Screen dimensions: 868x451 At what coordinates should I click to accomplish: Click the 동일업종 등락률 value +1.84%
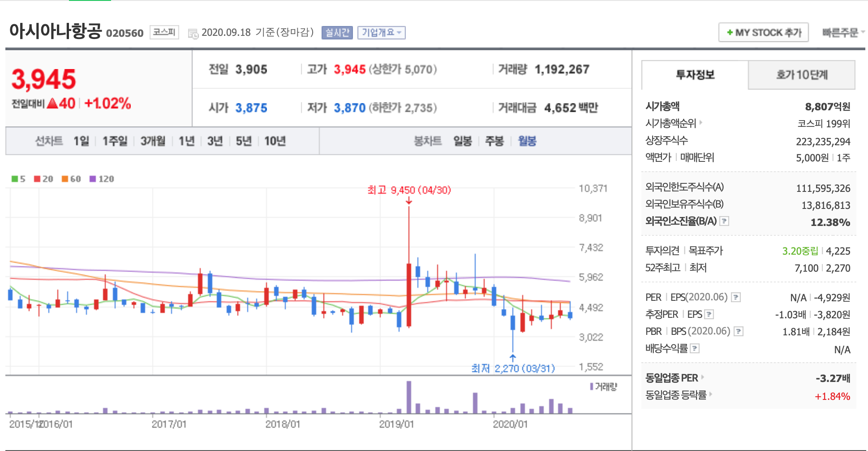point(833,396)
